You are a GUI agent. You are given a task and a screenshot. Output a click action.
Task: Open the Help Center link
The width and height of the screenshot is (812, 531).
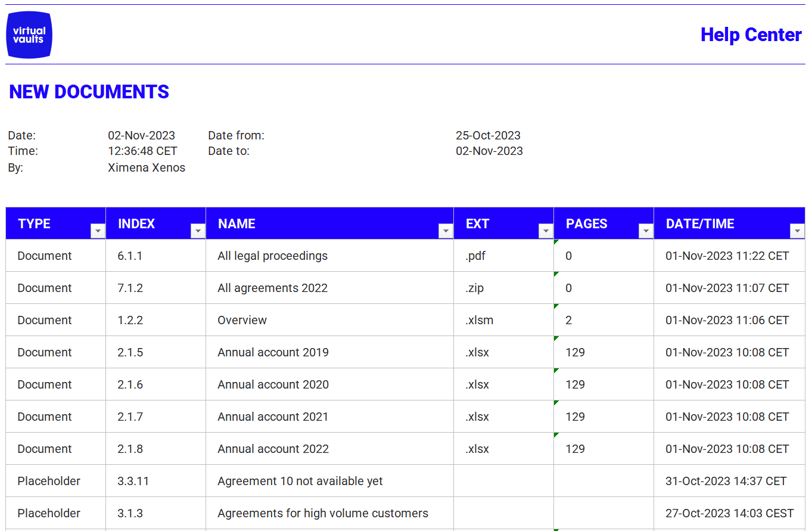pyautogui.click(x=751, y=35)
